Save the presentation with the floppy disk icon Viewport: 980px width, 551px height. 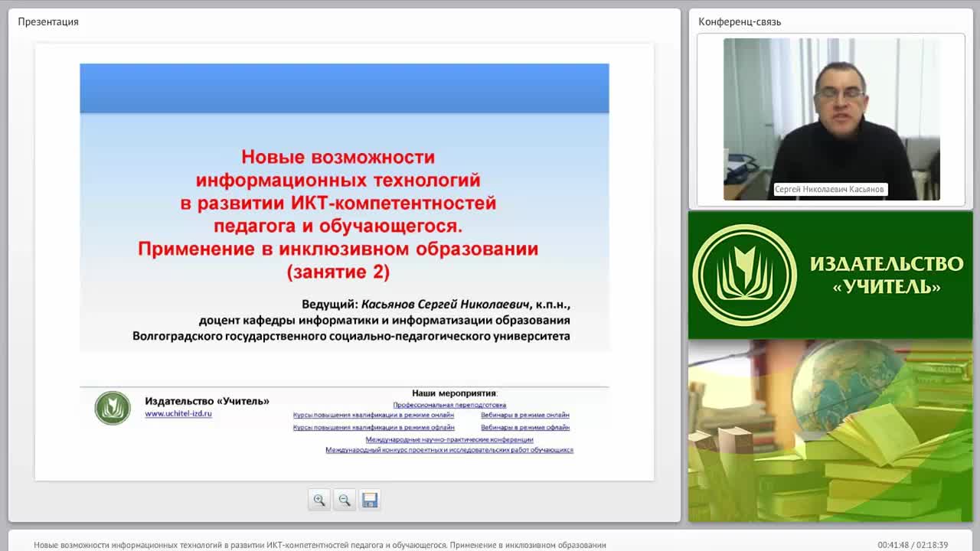pyautogui.click(x=370, y=500)
